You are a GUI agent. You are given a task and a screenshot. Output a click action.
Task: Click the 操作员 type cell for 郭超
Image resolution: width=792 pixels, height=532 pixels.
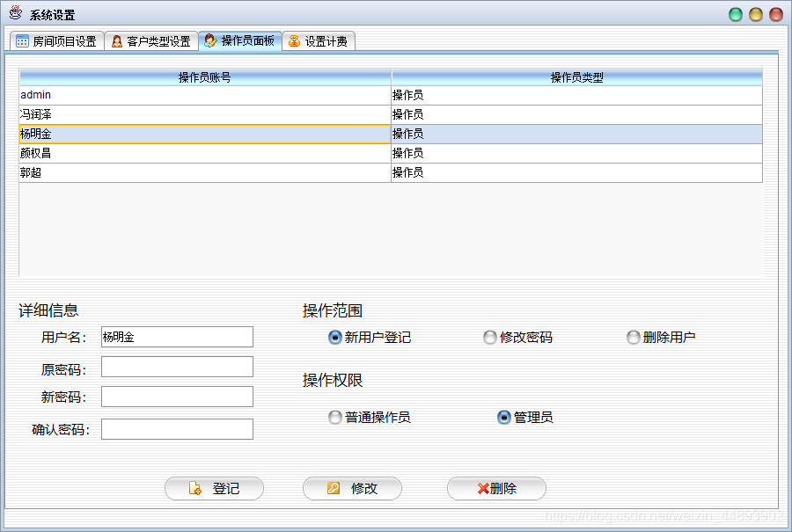click(x=576, y=173)
